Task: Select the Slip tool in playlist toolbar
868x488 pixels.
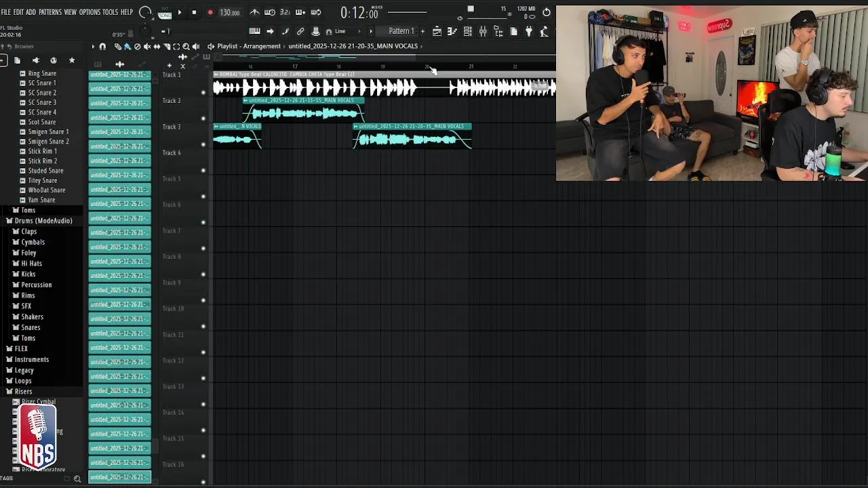Action: coord(157,46)
